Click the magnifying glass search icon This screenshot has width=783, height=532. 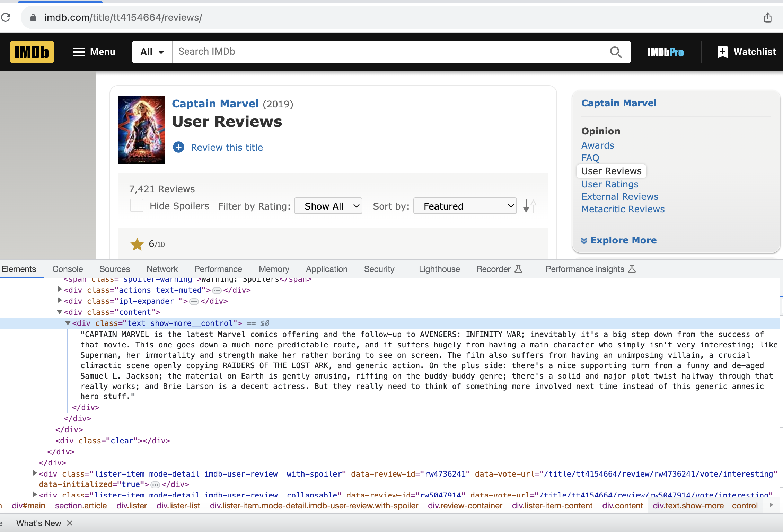point(616,52)
